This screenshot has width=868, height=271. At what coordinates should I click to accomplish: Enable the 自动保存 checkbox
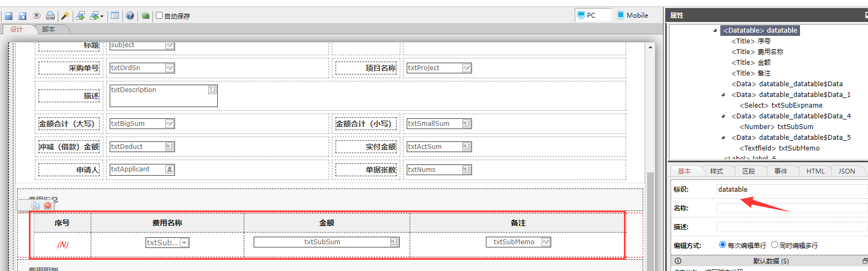[159, 16]
